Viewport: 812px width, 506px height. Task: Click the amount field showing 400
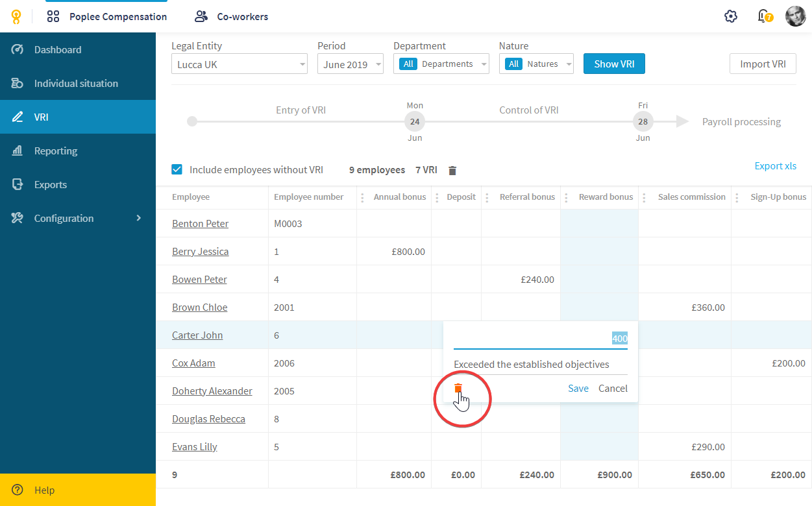point(541,339)
